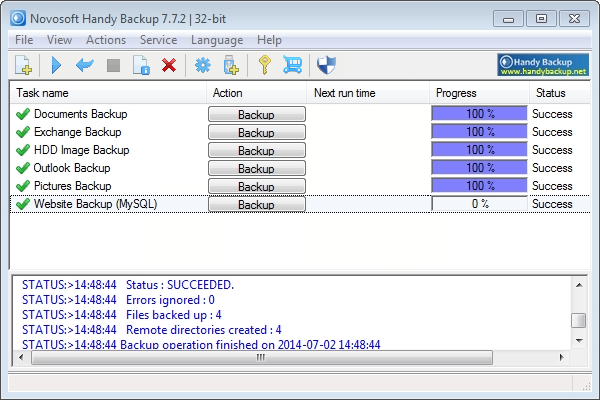The height and width of the screenshot is (400, 600).
Task: Click the Pictures Backup progress bar
Action: click(479, 186)
